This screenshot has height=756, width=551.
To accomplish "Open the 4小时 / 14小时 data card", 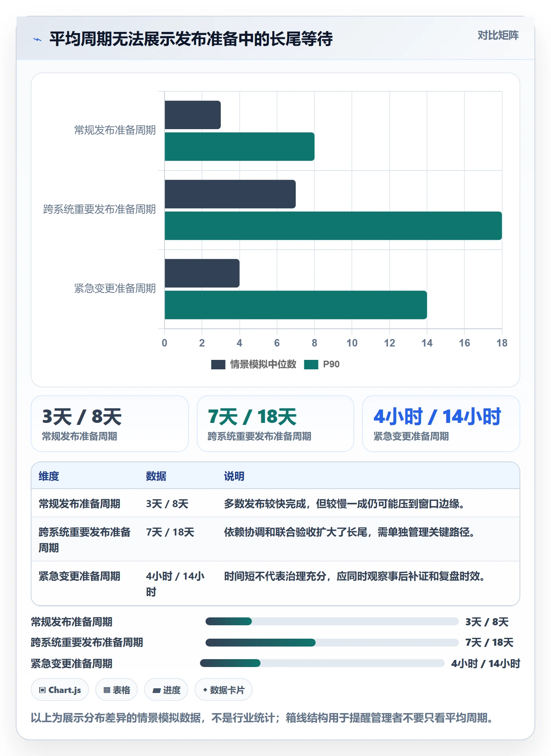I will click(441, 424).
